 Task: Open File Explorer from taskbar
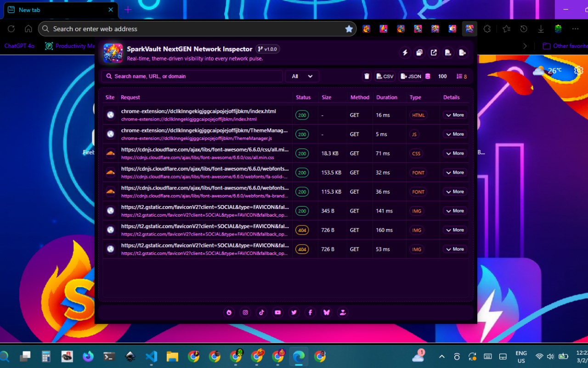(x=172, y=356)
